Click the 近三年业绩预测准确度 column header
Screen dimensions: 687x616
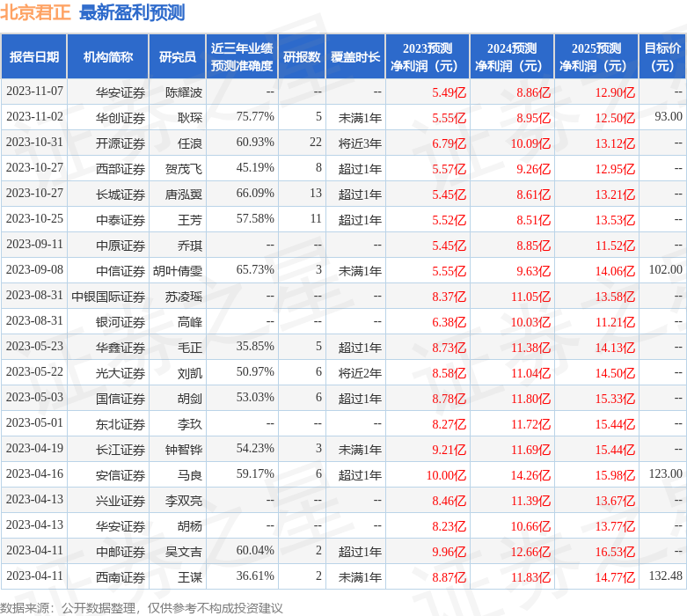tap(242, 57)
